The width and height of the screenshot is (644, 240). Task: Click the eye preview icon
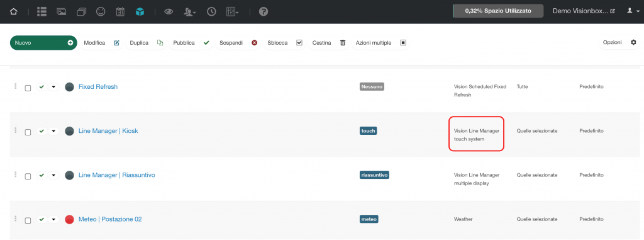pyautogui.click(x=169, y=11)
